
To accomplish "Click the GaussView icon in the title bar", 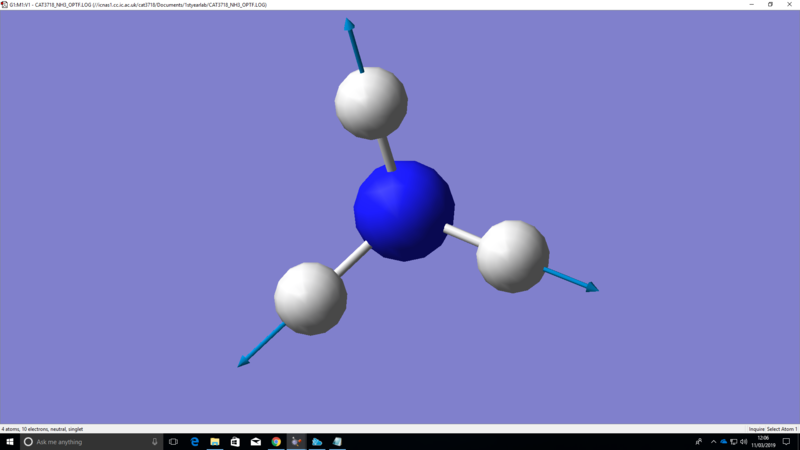I will point(5,5).
